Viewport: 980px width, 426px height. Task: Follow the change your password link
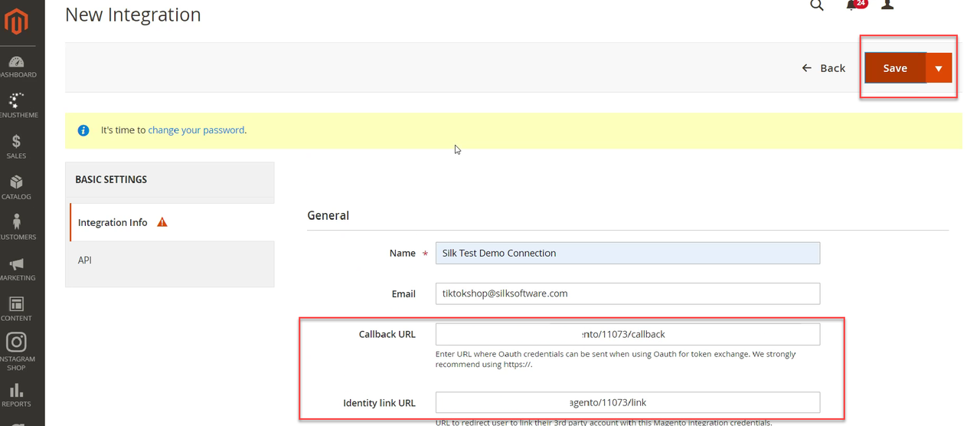coord(196,130)
